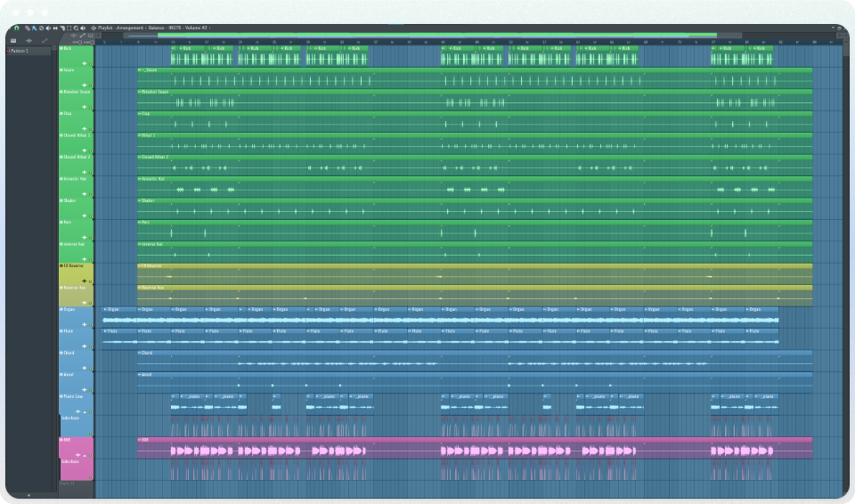The height and width of the screenshot is (504, 855).
Task: Click the first Kick clip in playlist
Action: (x=188, y=49)
